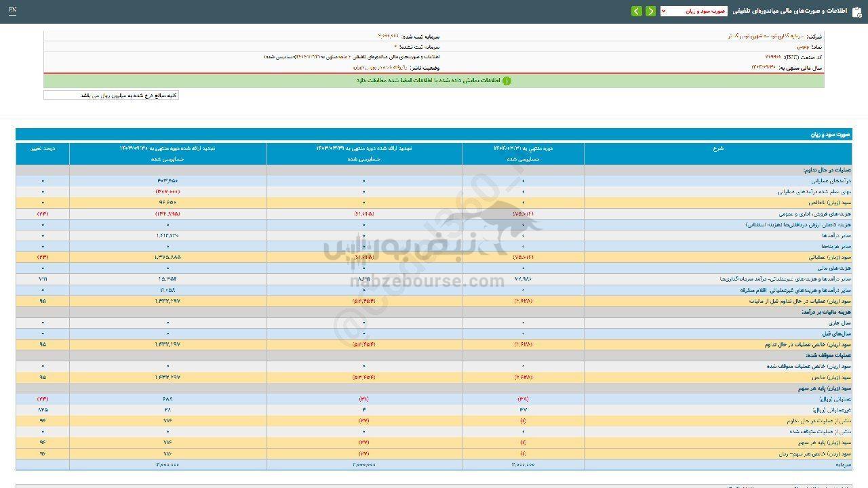The width and height of the screenshot is (868, 488).
Task: Click the amounts in million rial note box
Action: click(111, 96)
